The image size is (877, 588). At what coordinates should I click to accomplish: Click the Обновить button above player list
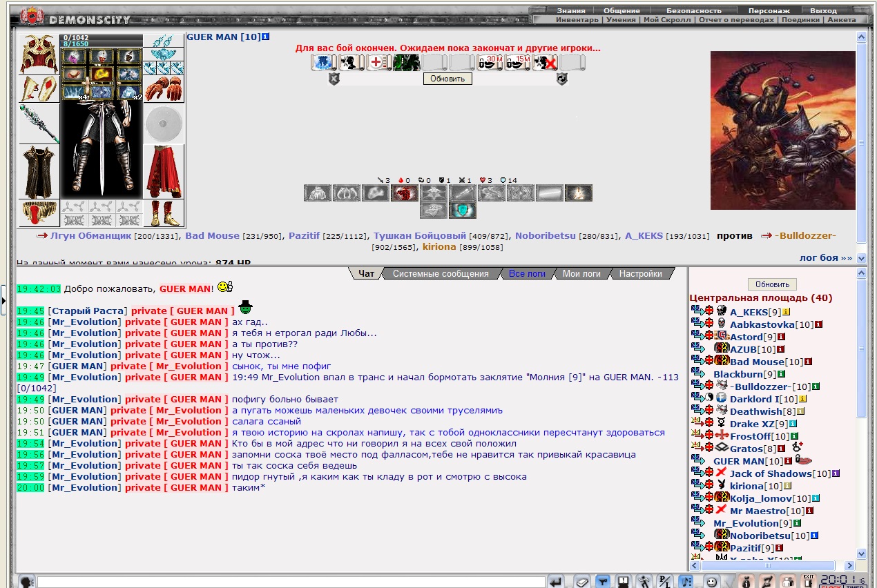click(772, 284)
